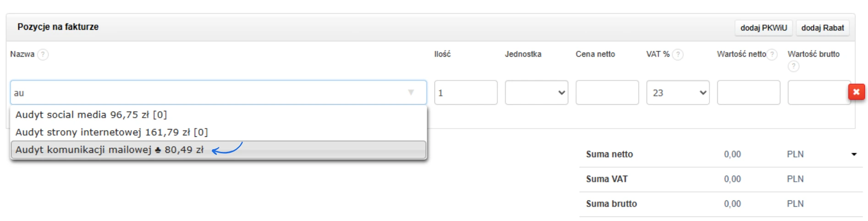Expand the Jednostka unit dropdown
The image size is (868, 221).
[536, 92]
